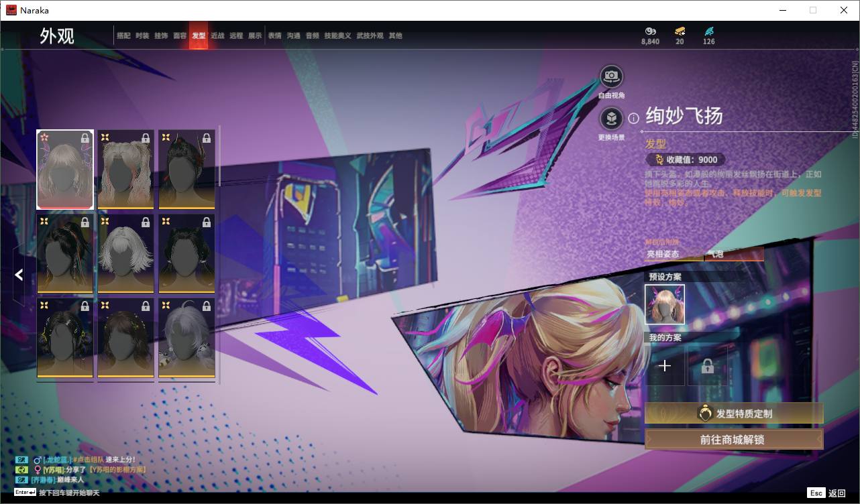Click the Esc key icon near 返回
The width and height of the screenshot is (860, 504).
point(816,493)
